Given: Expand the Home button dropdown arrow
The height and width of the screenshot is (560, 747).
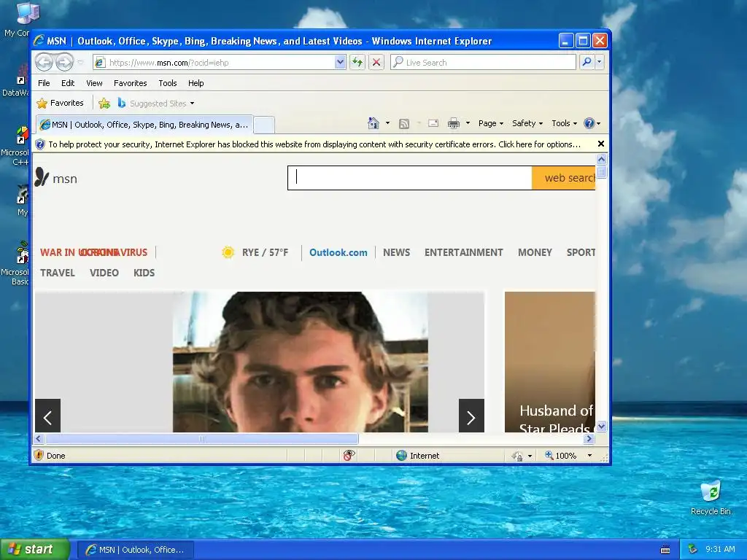Looking at the screenshot, I should tap(387, 123).
